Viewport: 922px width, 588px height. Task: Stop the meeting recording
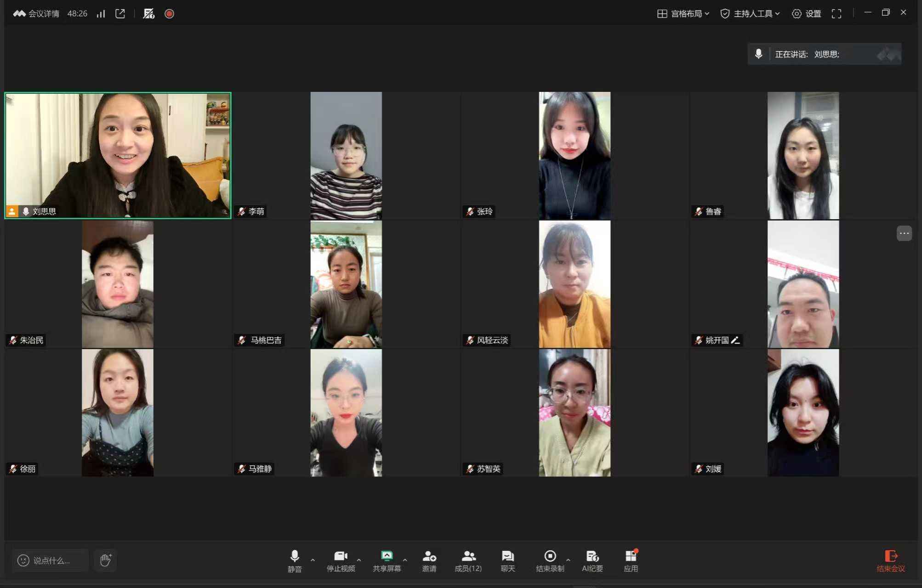(550, 560)
